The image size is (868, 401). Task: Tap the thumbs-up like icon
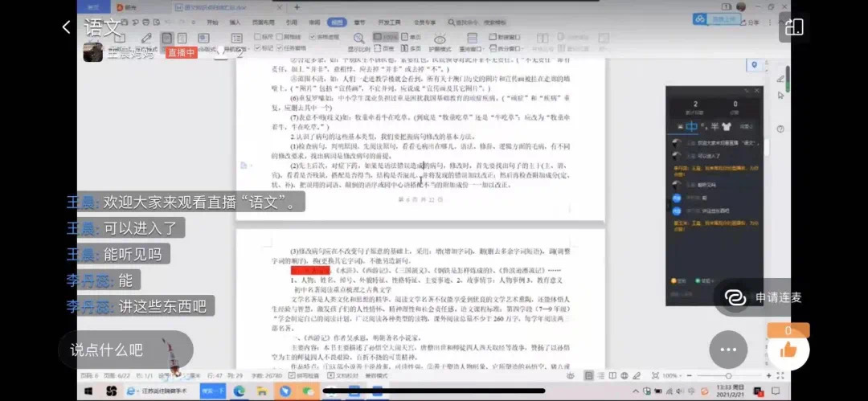(788, 350)
